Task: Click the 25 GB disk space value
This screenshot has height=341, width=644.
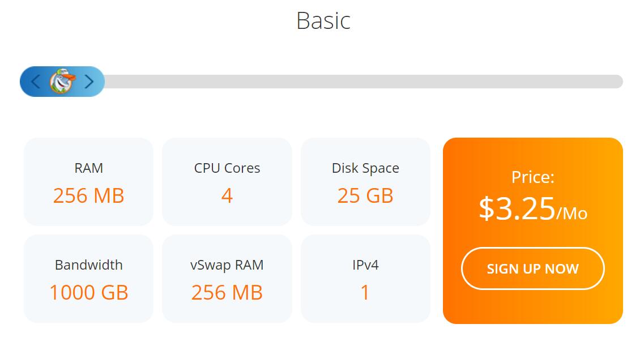Action: tap(365, 195)
